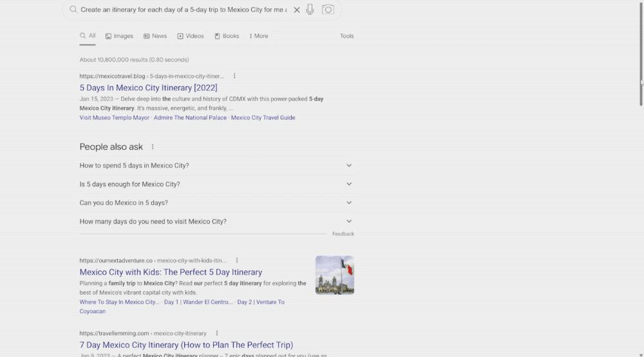Viewport: 644px width, 357px height.
Task: Expand "How to spend 5 days in Mexico City?"
Action: [216, 166]
